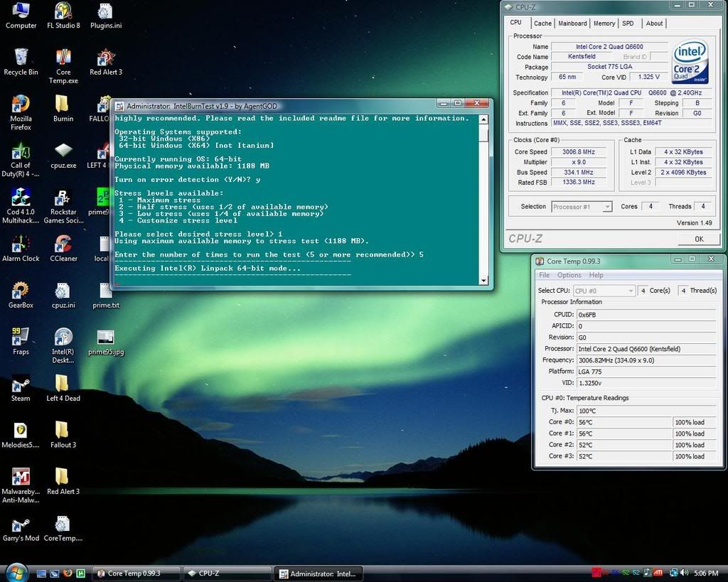Click the IntelBurnTest scroll up arrow
This screenshot has height=582, width=728.
(483, 120)
